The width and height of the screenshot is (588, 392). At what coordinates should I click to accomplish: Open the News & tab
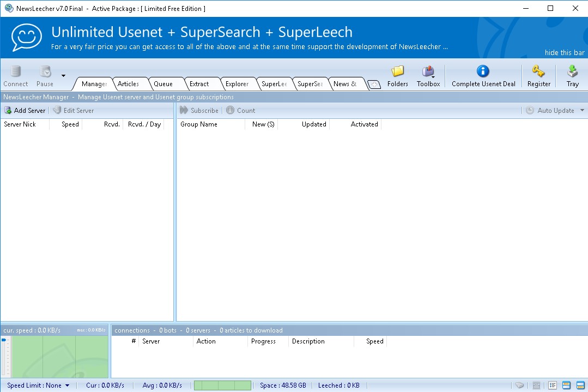pos(345,83)
